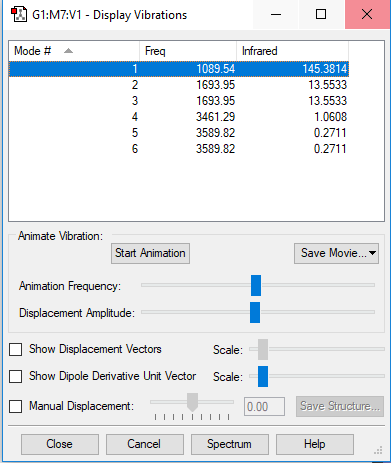Click the Start Animation button
This screenshot has height=463, width=391.
(150, 253)
